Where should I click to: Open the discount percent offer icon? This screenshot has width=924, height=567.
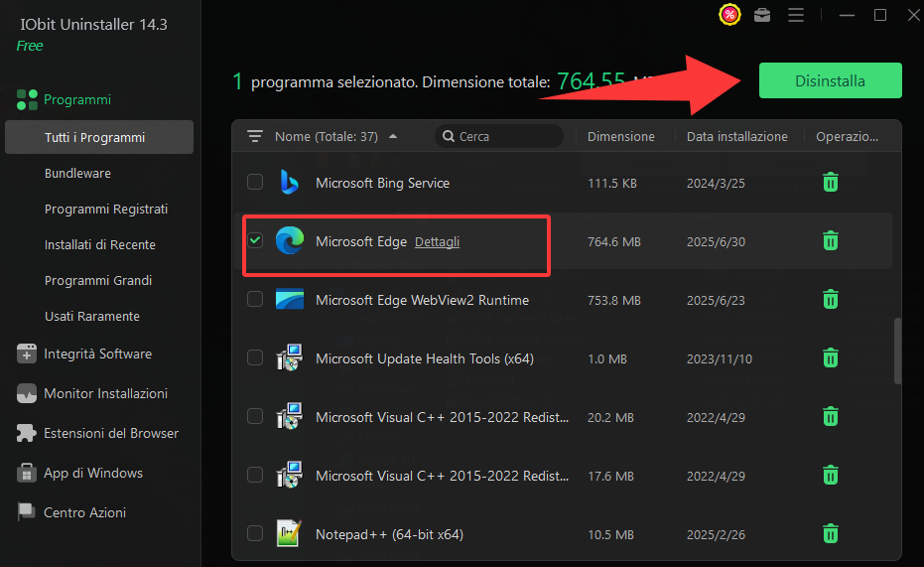(x=729, y=15)
